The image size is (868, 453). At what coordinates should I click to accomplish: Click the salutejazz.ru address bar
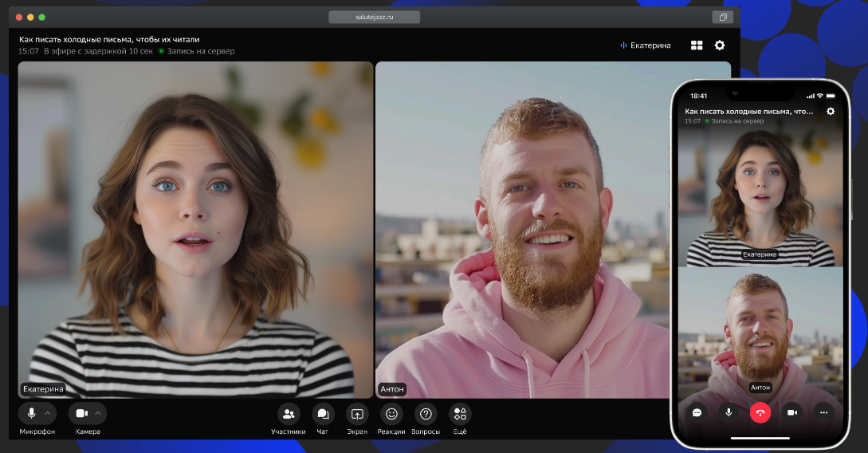[x=374, y=17]
